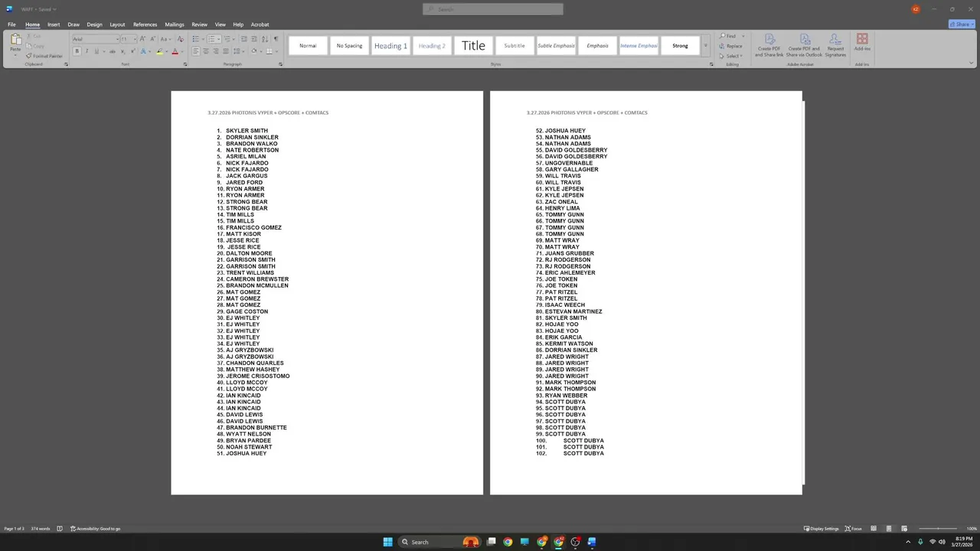The width and height of the screenshot is (980, 551).
Task: Click the spelling proofing book icon
Action: [60, 529]
